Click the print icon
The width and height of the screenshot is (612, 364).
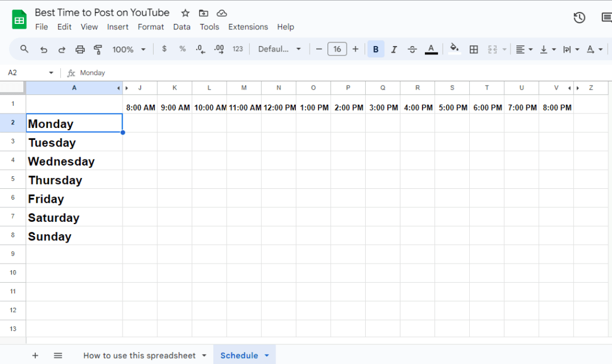coord(80,50)
